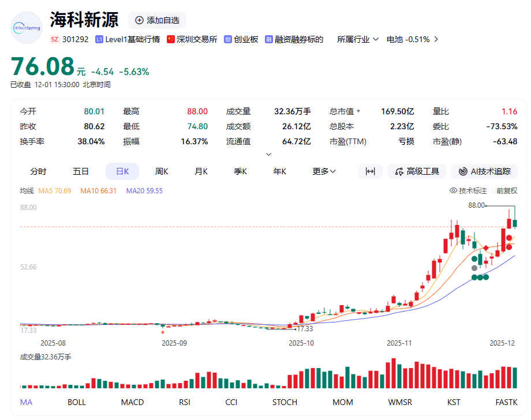The height and width of the screenshot is (420, 531).
Task: Open the 高级工具 button
Action: [x=417, y=171]
